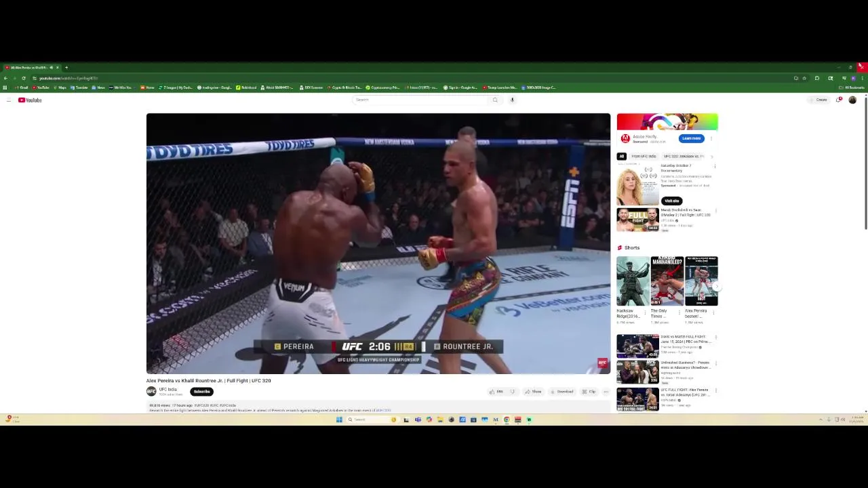Open the DEX Screener bookmark
Viewport: 868px width, 488px height.
click(x=311, y=87)
